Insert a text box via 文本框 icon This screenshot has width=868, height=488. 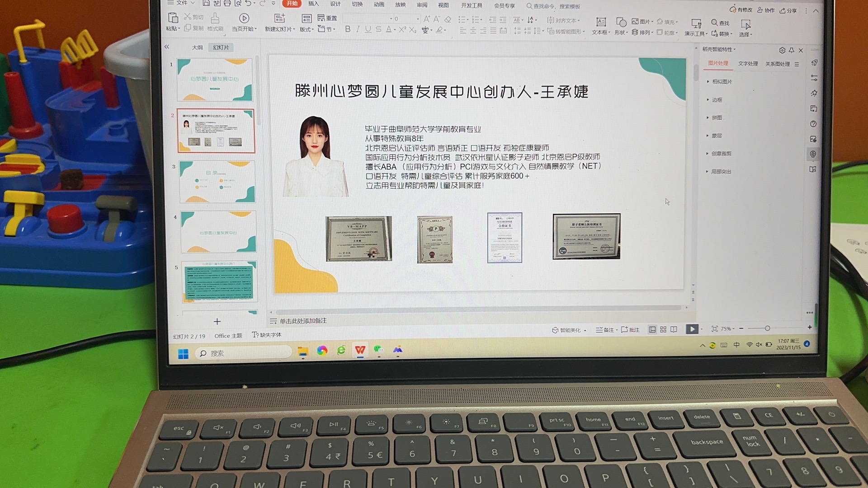pos(600,23)
